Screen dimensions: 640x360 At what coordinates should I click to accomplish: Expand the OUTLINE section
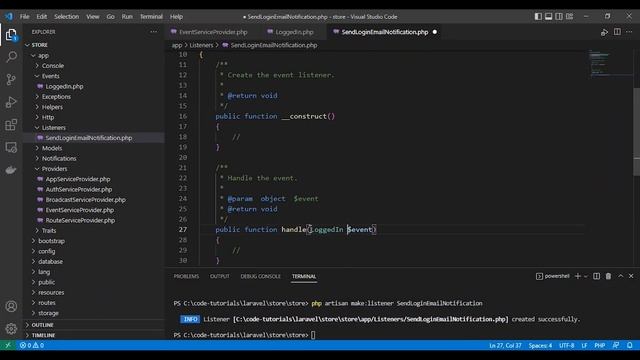tap(42, 325)
